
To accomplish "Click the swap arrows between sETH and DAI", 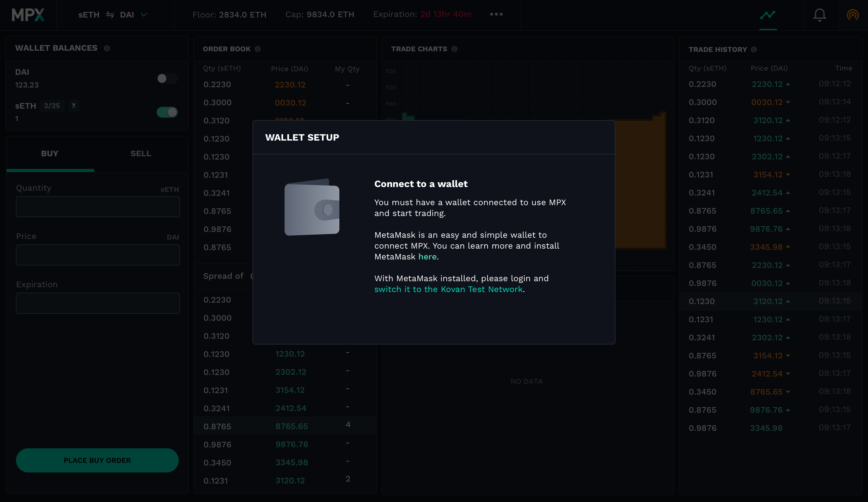I will coord(110,15).
